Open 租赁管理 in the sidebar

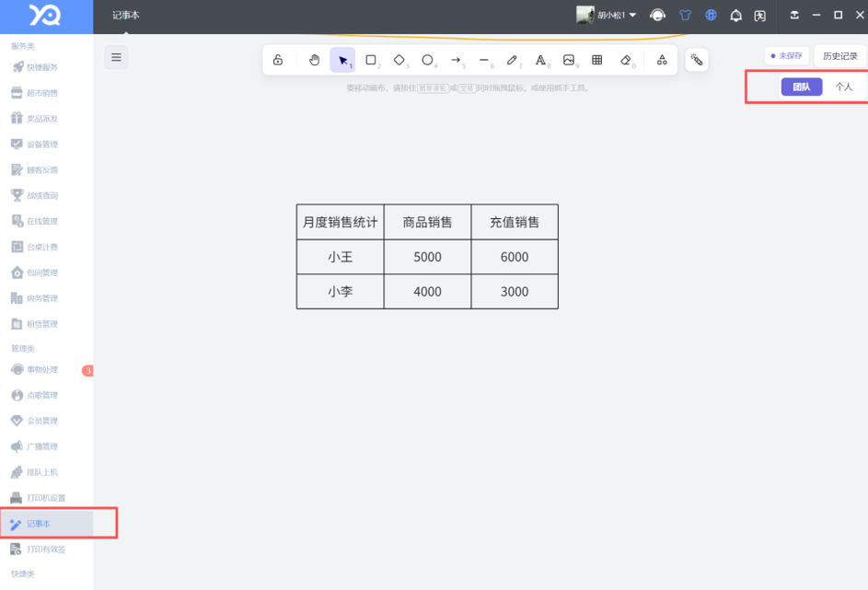pos(47,324)
